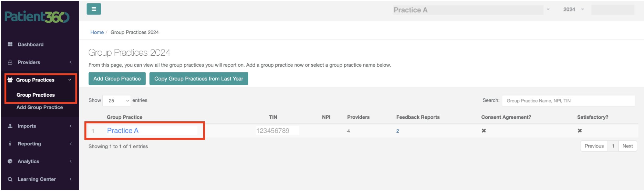
Task: Click the group practice search field
Action: click(568, 101)
